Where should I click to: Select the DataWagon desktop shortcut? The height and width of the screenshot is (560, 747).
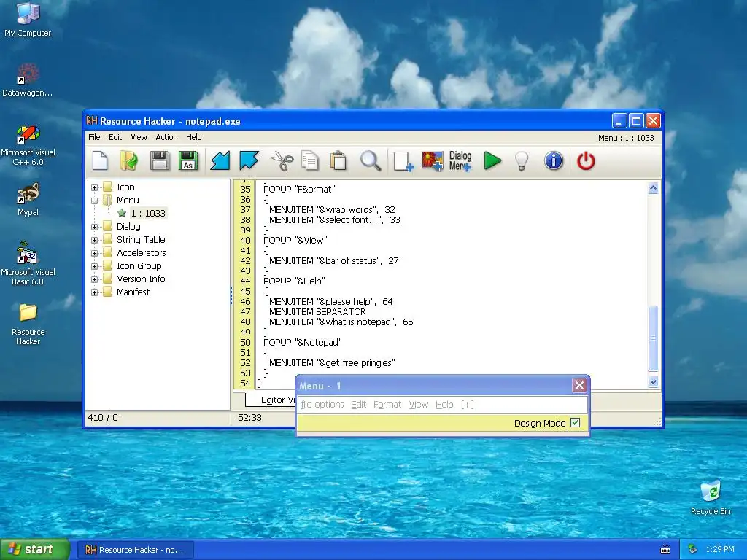[x=28, y=80]
